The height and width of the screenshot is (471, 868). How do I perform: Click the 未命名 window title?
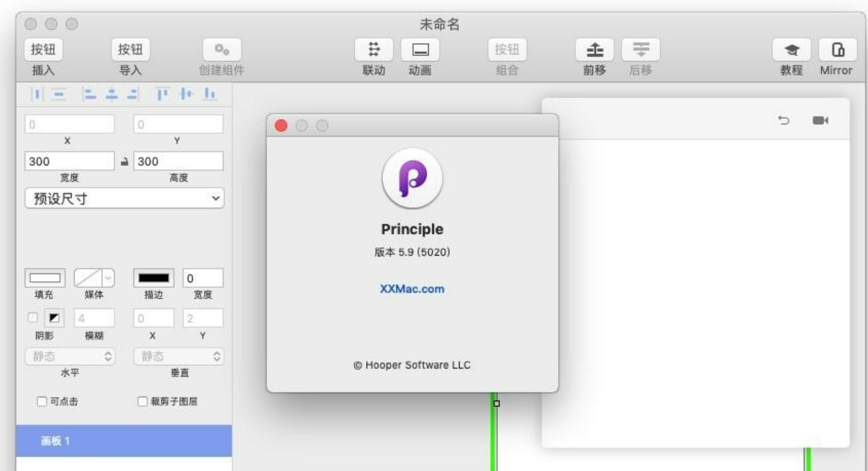click(439, 25)
